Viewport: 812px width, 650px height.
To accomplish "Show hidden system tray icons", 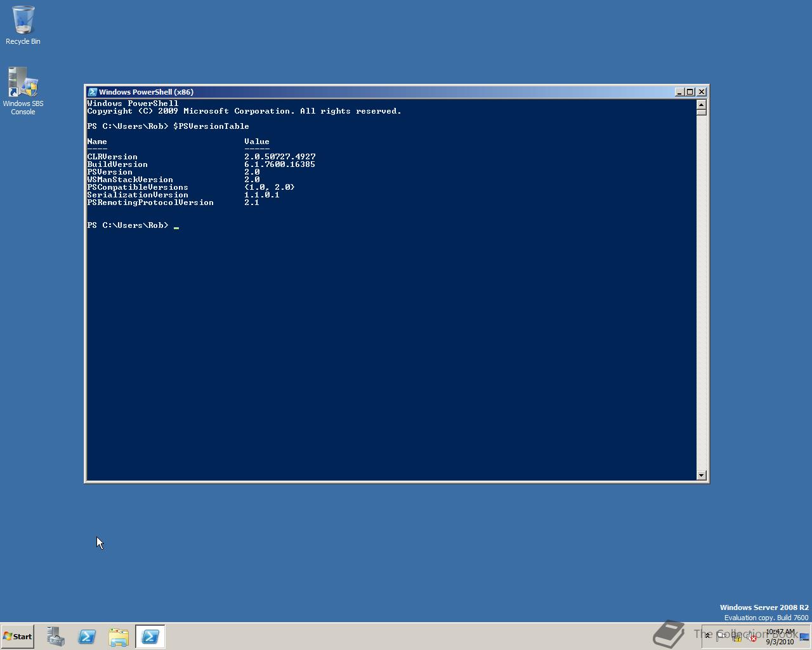I will tap(707, 635).
